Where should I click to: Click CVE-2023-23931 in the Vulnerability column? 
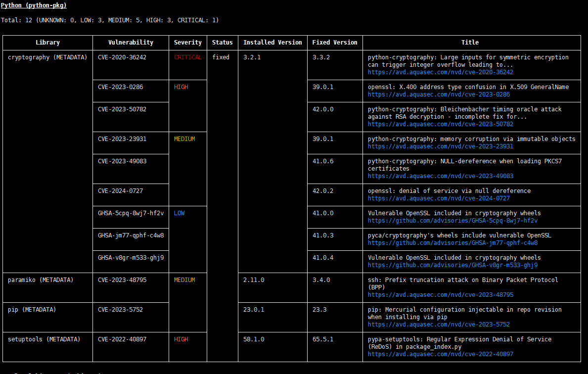[x=122, y=139]
